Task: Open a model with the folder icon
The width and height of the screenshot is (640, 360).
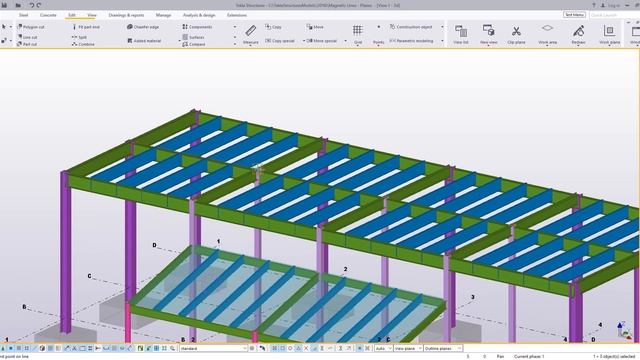Action: click(x=18, y=5)
